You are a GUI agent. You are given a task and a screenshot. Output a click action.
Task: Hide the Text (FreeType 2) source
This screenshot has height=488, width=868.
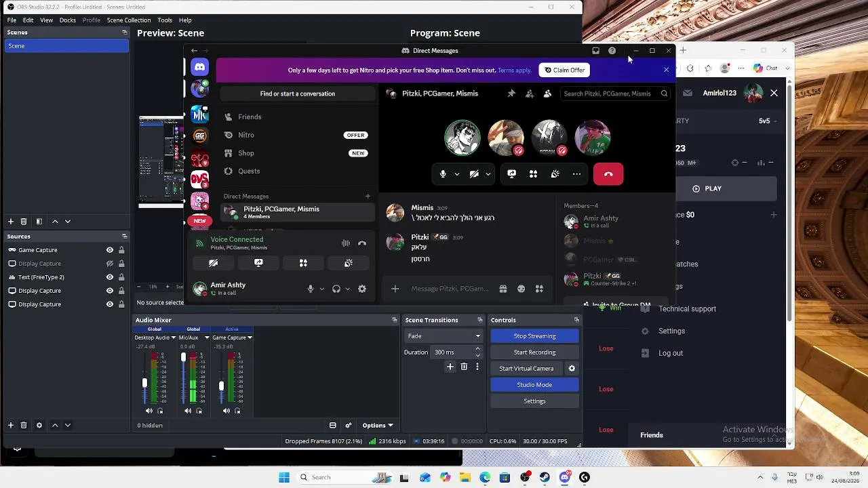pos(110,277)
